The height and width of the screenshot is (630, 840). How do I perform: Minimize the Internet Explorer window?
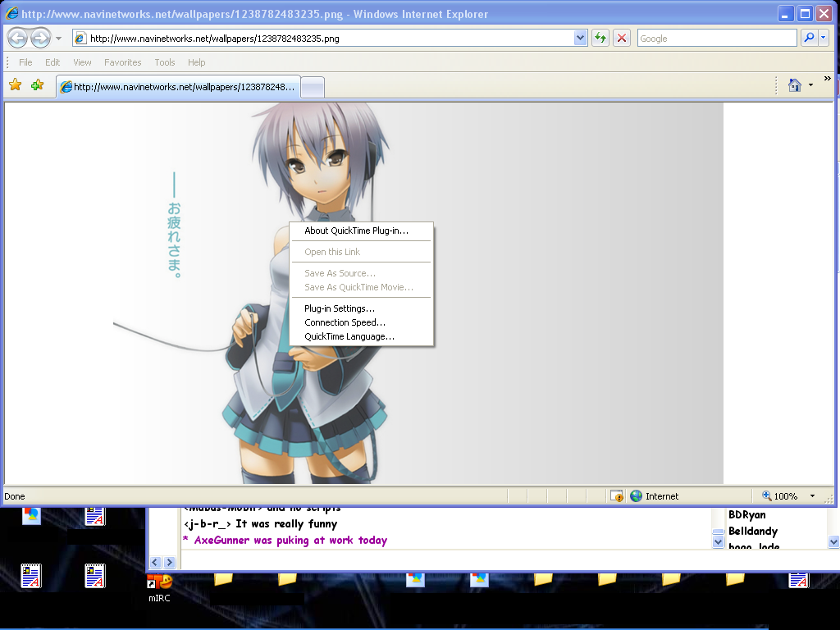point(785,14)
